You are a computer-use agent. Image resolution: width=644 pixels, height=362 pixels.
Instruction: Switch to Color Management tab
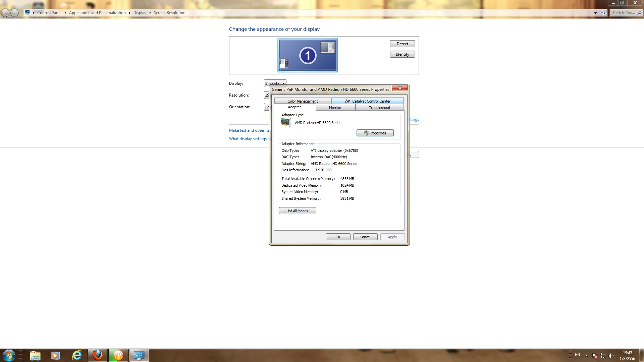303,101
